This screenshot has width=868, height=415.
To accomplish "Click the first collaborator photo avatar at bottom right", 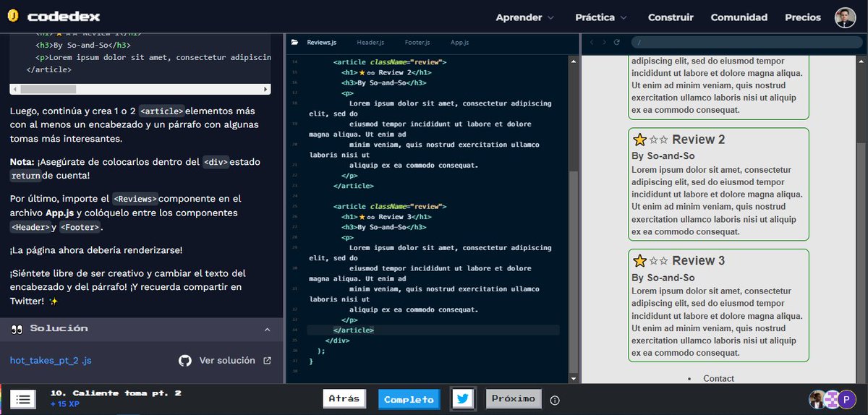I will [x=817, y=399].
